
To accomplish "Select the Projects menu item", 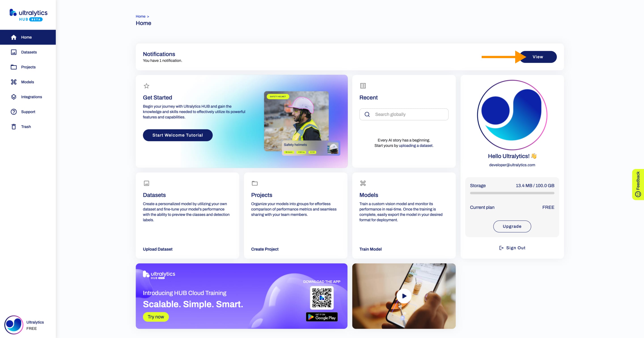I will (29, 67).
